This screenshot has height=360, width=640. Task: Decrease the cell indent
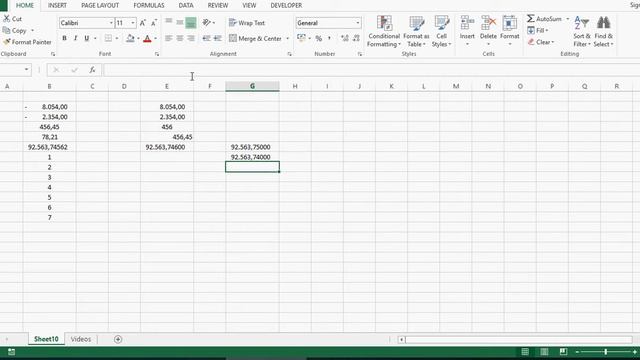(x=207, y=38)
